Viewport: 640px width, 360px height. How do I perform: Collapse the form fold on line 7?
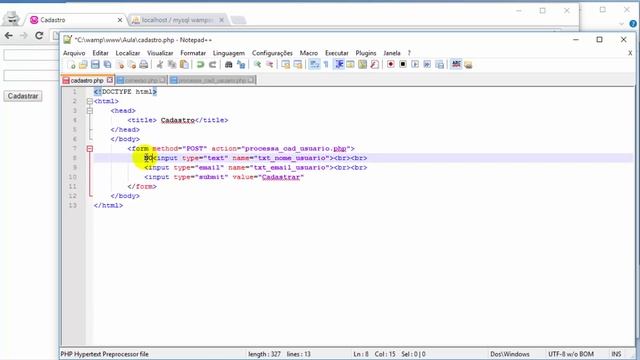(x=90, y=149)
